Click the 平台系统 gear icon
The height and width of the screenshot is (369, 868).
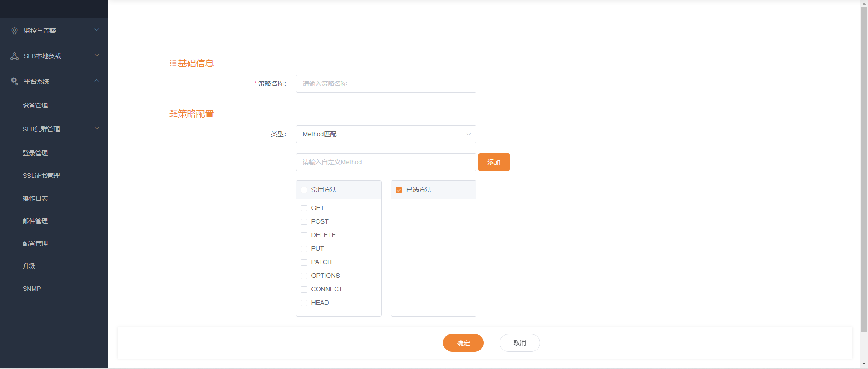coord(14,81)
